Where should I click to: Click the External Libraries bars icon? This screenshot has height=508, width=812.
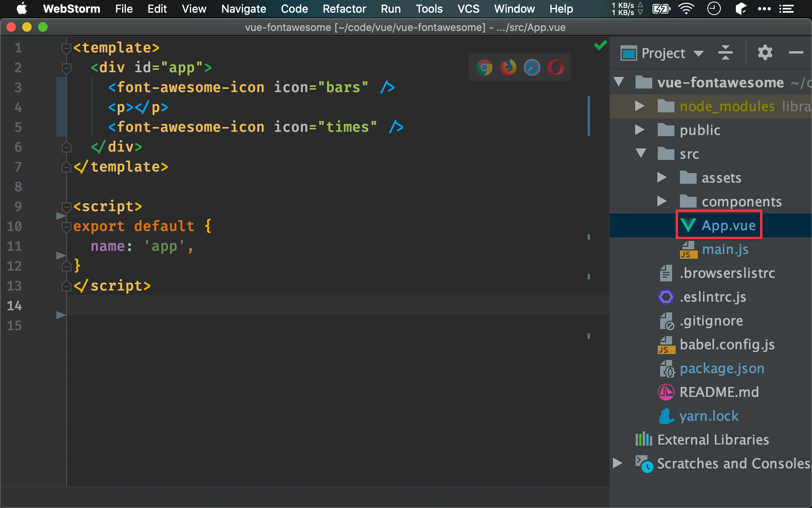click(x=643, y=439)
